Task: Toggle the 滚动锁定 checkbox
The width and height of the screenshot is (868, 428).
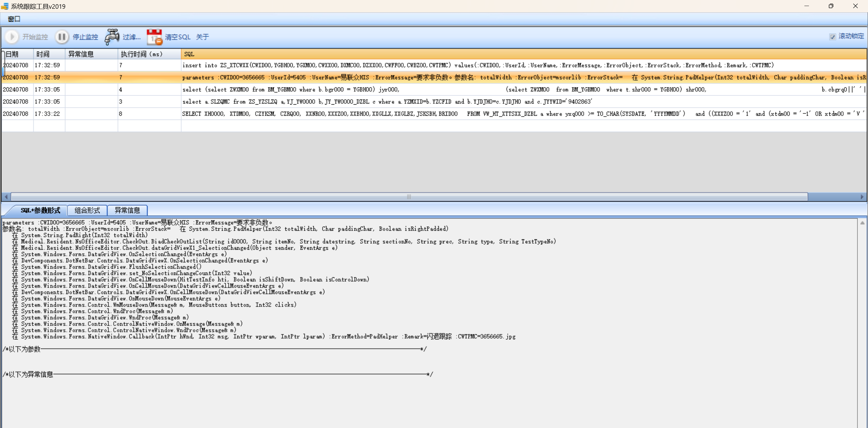Action: 833,37
